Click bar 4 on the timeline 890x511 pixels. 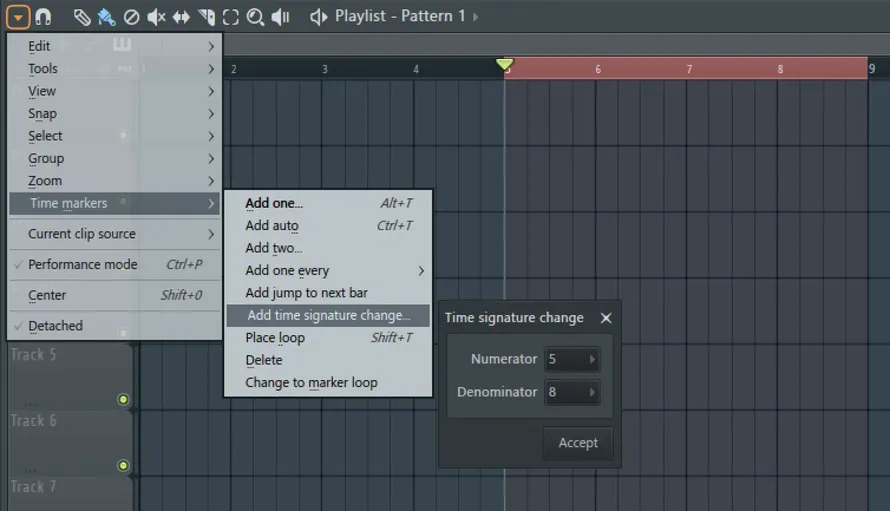(x=416, y=69)
